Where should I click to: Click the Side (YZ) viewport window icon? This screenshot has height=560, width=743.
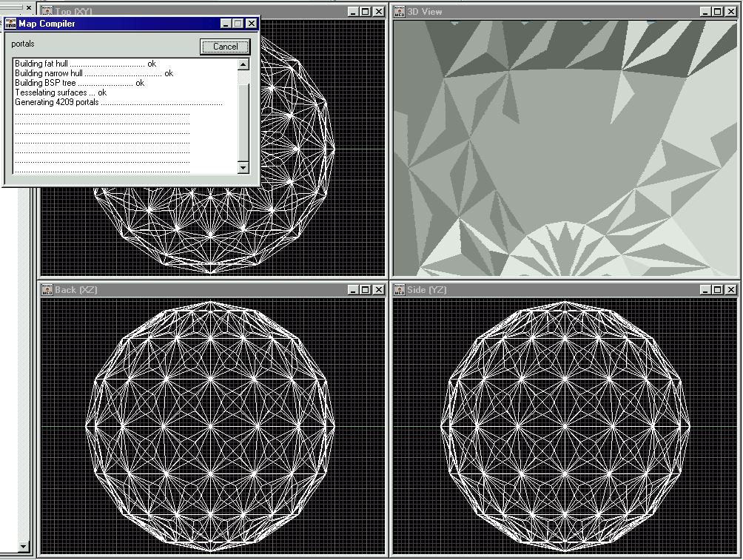coord(400,290)
